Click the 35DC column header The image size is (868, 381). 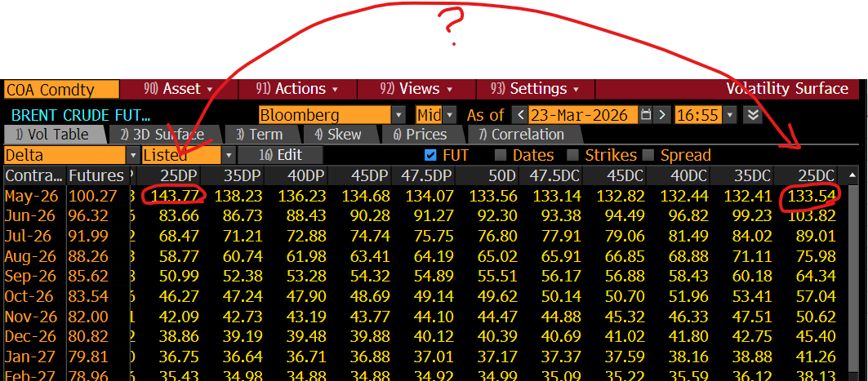[x=741, y=176]
